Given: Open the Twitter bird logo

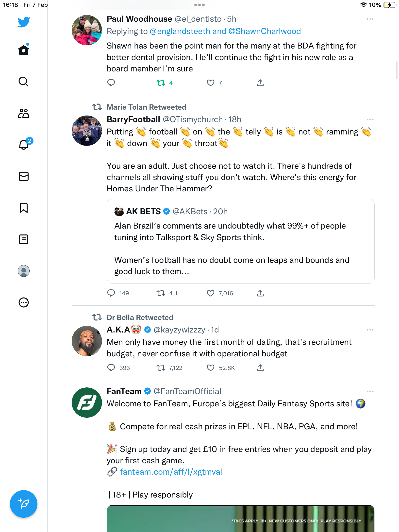Looking at the screenshot, I should pos(24,22).
